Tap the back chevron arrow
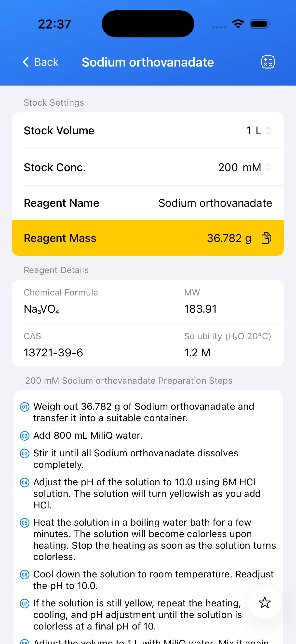This screenshot has width=296, height=644. click(26, 62)
